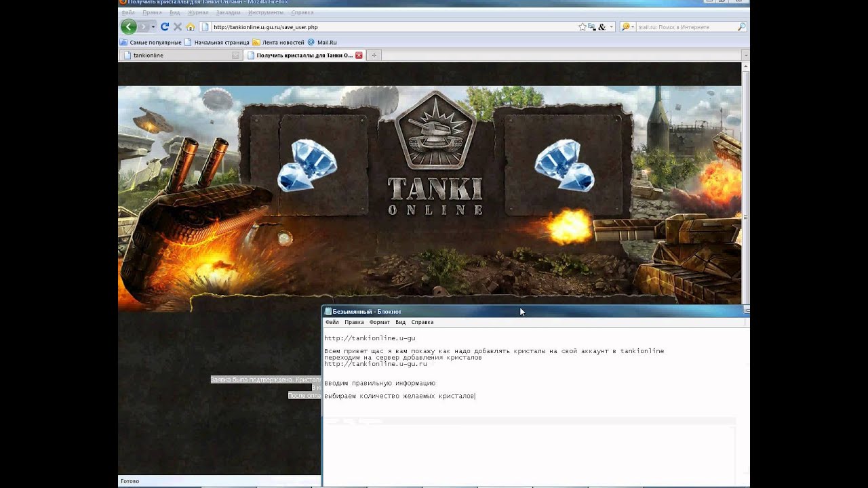Open Notepad Файл menu

tap(332, 322)
